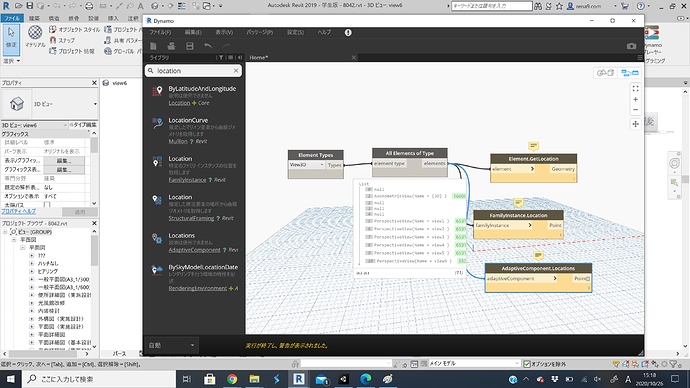Click the Properties help link
Viewport: 690px width, 388px height.
point(18,212)
